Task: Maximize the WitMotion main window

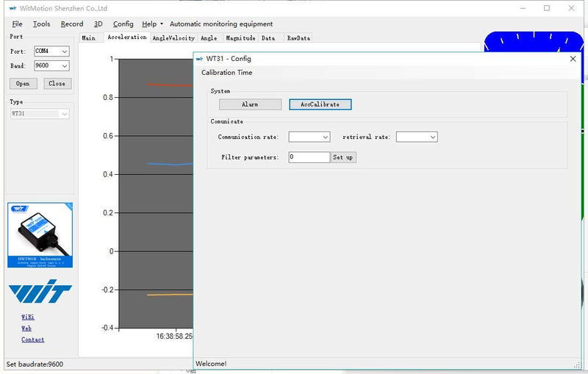Action: pos(547,8)
